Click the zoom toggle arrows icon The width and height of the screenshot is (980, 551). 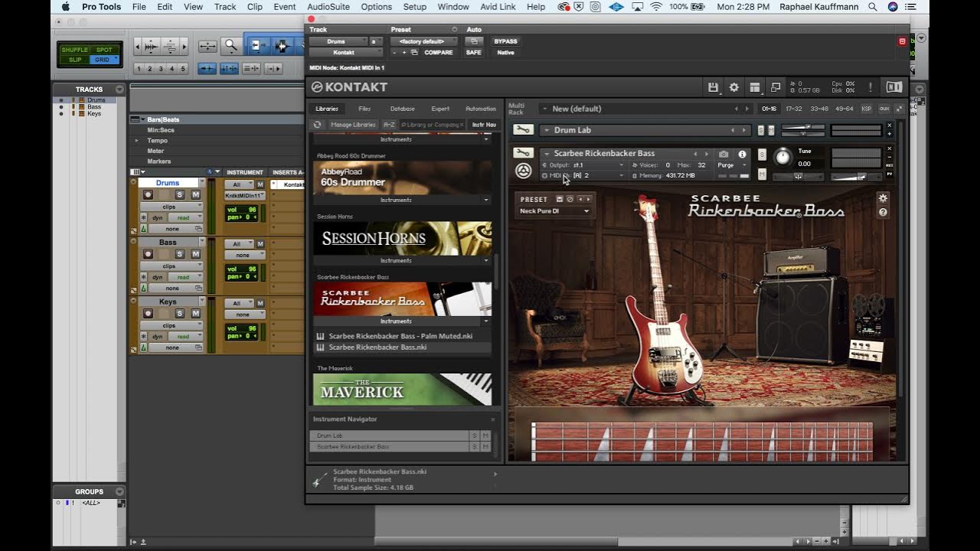pyautogui.click(x=207, y=47)
